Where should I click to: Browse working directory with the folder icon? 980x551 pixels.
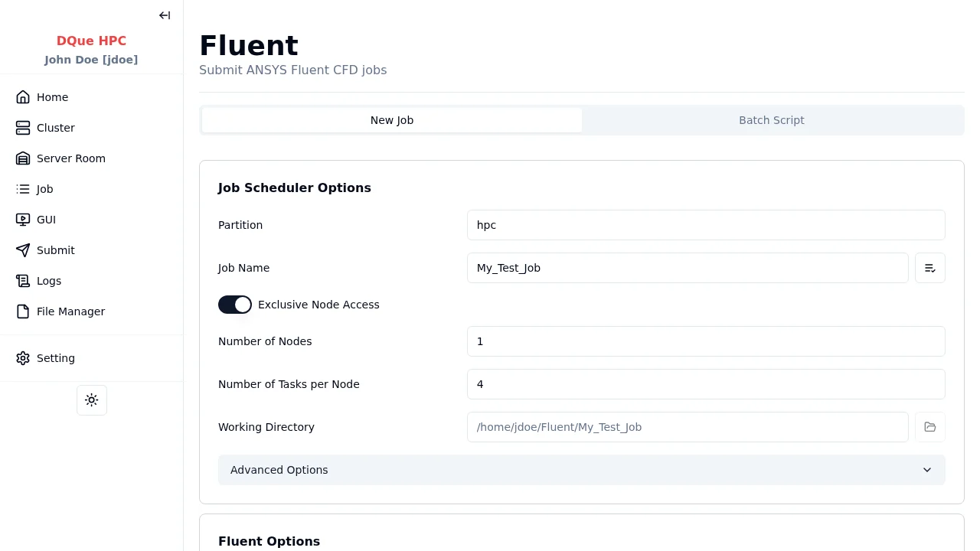pos(929,427)
